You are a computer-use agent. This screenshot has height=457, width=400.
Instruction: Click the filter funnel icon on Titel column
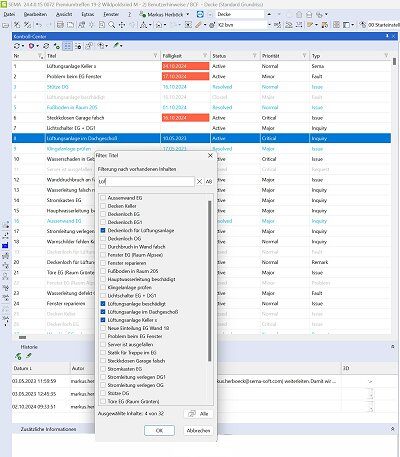(155, 56)
